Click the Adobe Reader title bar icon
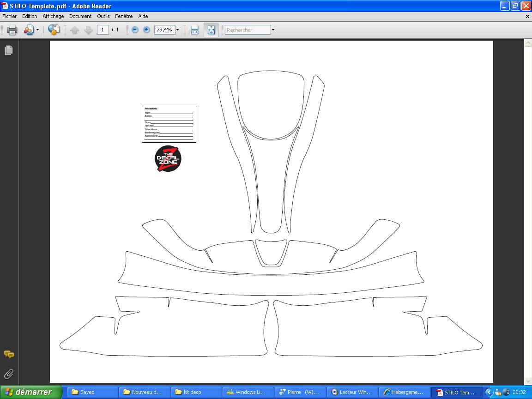Screen dimensions: 532x399 5,6
